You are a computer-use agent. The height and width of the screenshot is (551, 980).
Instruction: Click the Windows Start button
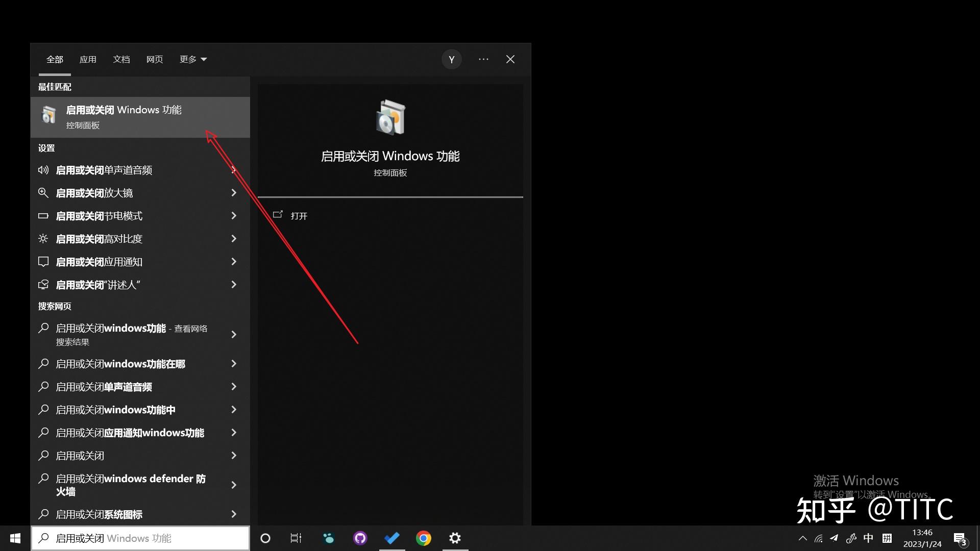15,538
